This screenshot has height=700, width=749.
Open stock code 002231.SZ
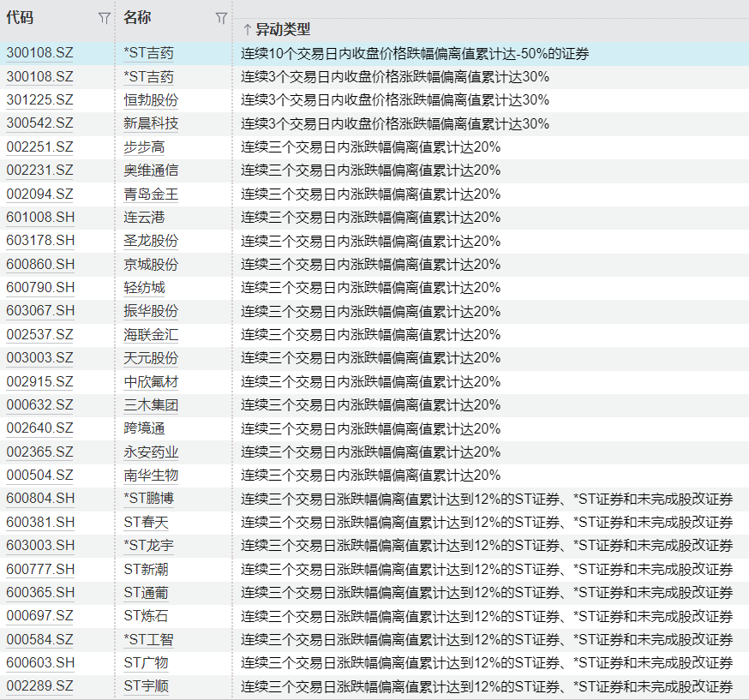(39, 170)
